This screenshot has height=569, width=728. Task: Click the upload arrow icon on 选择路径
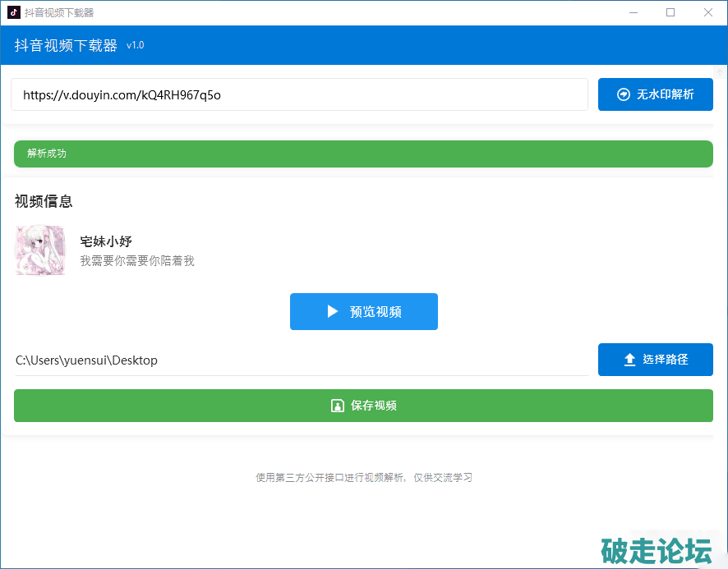(x=629, y=360)
